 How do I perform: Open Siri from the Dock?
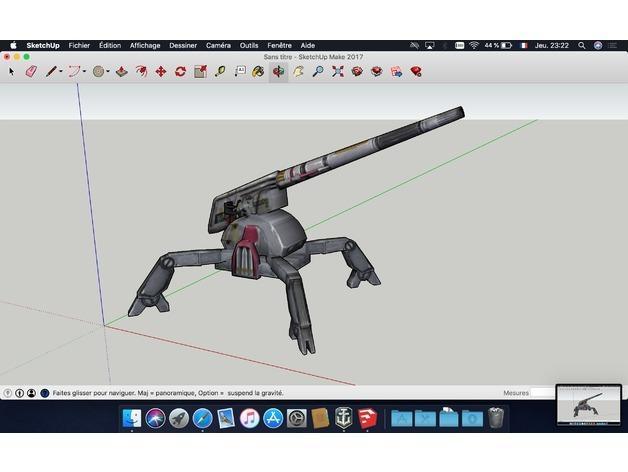click(155, 418)
